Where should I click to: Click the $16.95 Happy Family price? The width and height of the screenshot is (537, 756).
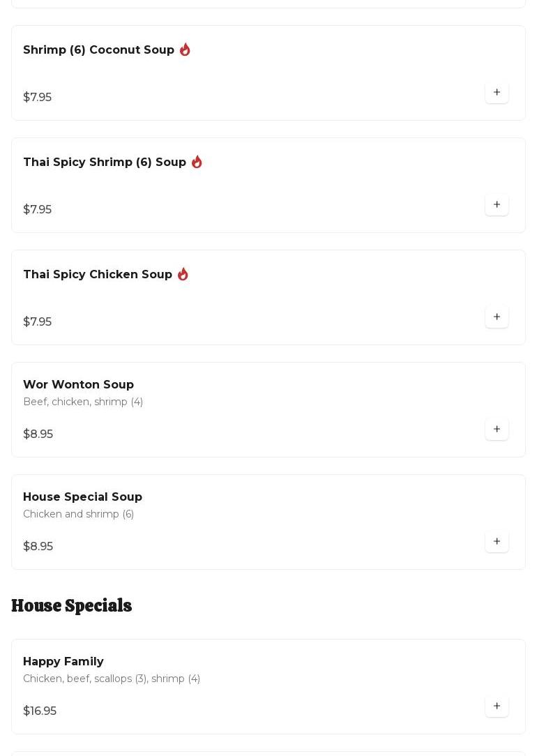(40, 711)
